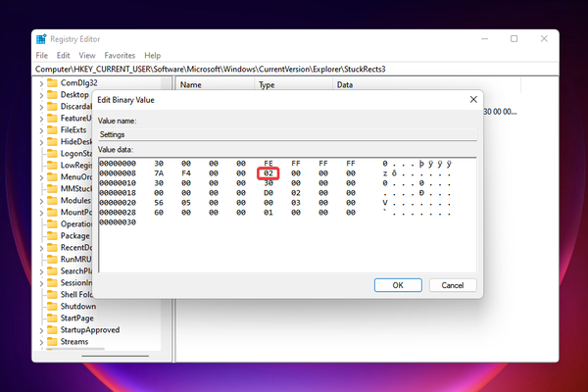Cancel the Edit Binary Value dialog
The height and width of the screenshot is (392, 588).
click(x=453, y=285)
